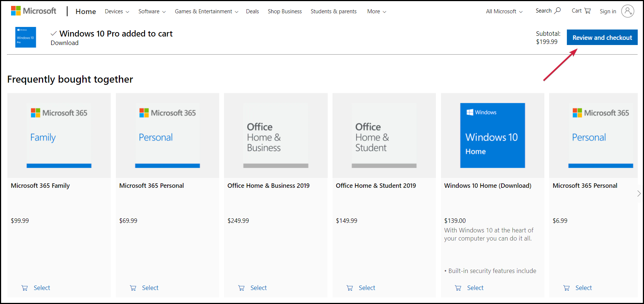
Task: Open the Microsoft 365 Family product title
Action: coord(40,186)
